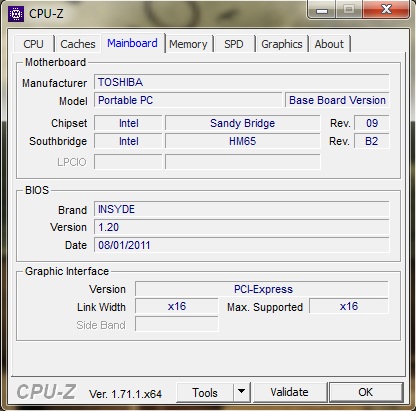Select the Sandy Bridge chipset field
This screenshot has width=416, height=411.
point(243,123)
